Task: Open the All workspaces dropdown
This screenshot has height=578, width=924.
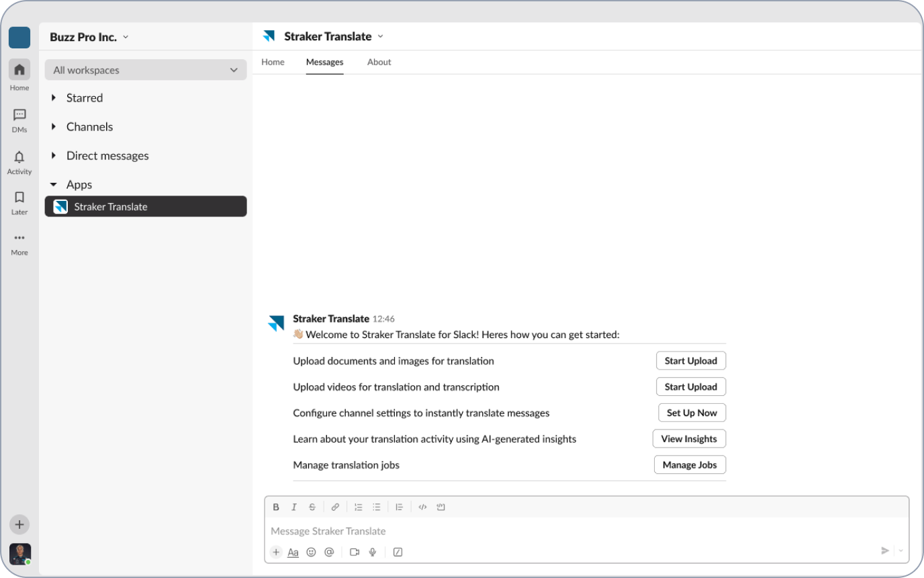Action: coord(146,70)
